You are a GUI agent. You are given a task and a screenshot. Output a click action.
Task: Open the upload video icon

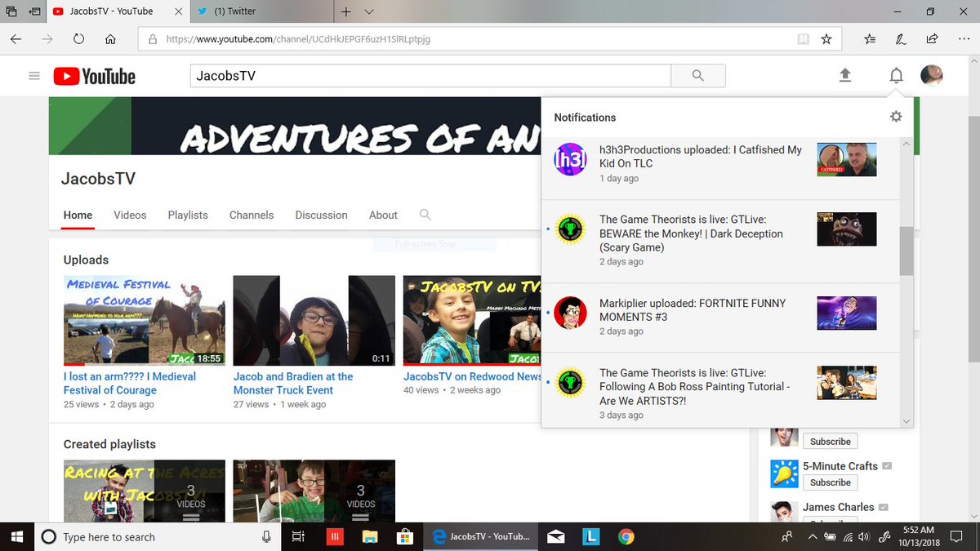pyautogui.click(x=845, y=75)
